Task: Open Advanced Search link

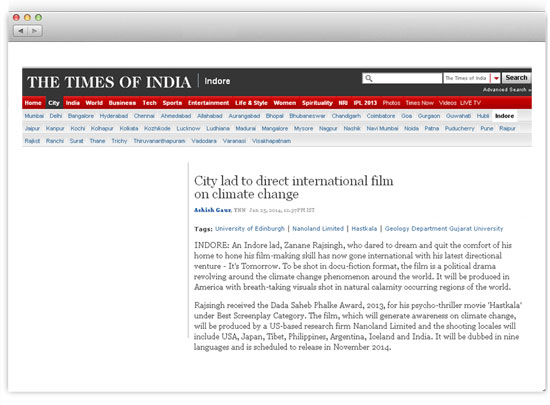Action: (507, 90)
